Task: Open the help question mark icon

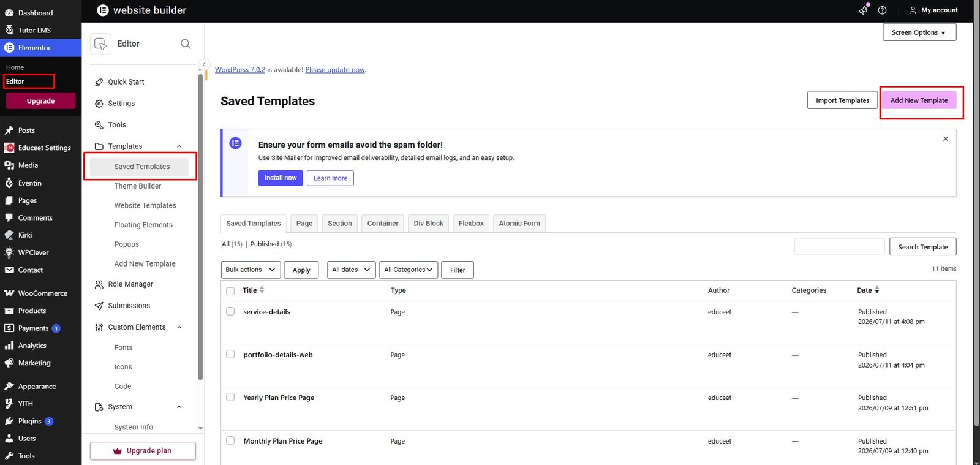Action: tap(882, 10)
